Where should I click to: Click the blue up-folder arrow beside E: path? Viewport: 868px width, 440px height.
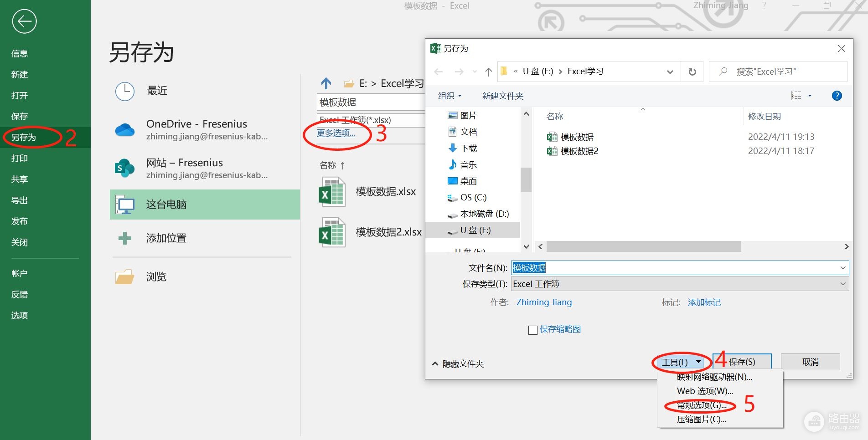pos(326,83)
